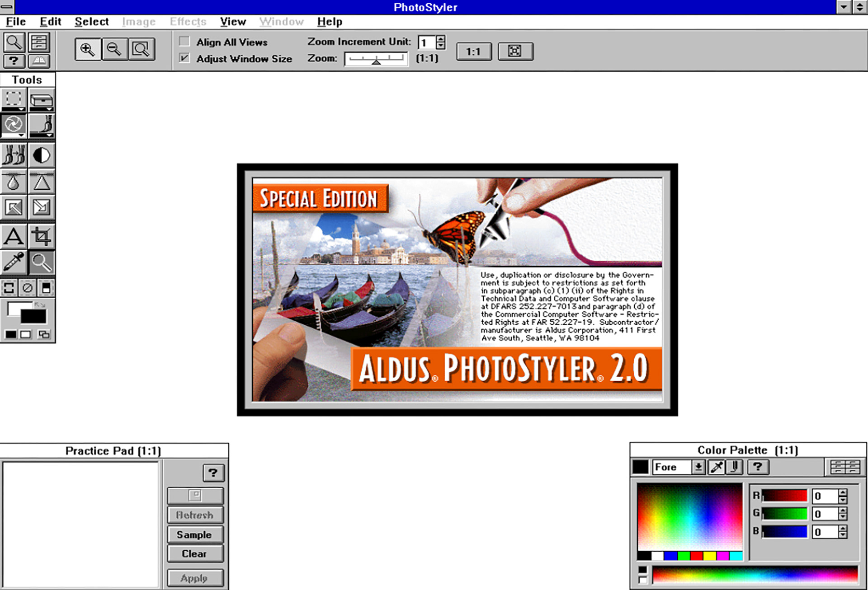
Task: Pick the yellow swatch in Color Palette
Action: [x=710, y=556]
